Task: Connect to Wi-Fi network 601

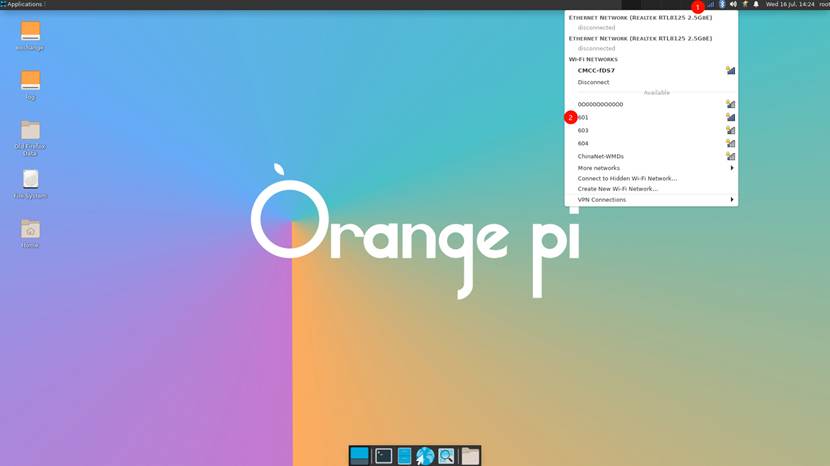Action: [651, 118]
